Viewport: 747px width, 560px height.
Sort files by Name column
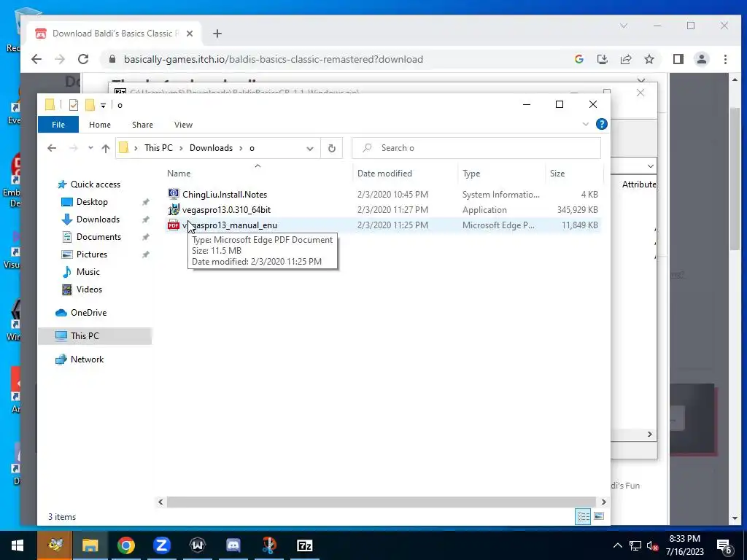(x=179, y=174)
